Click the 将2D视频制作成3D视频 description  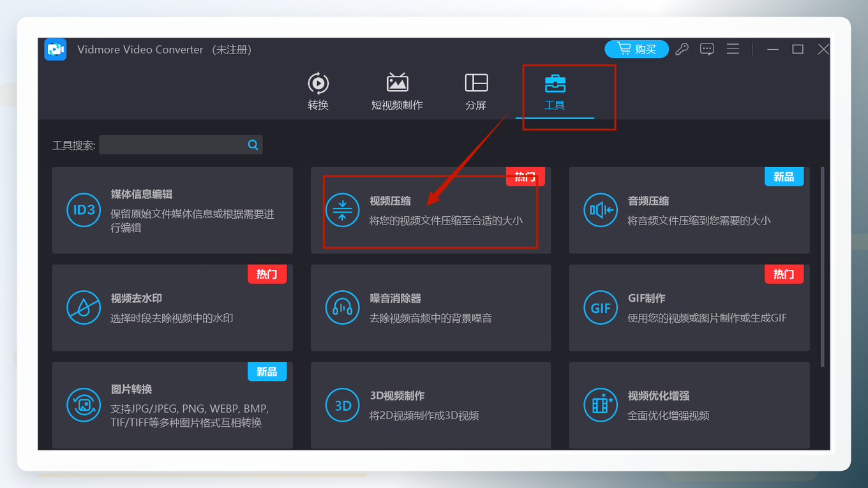point(424,415)
